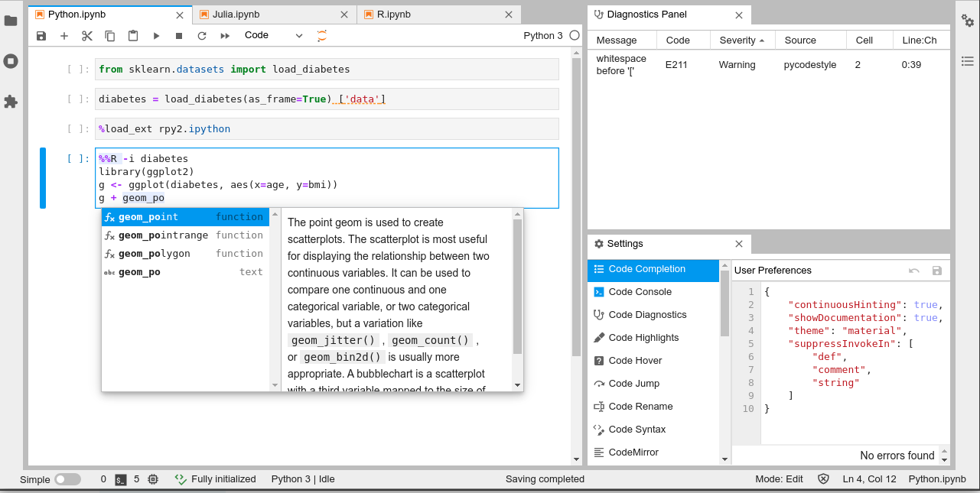The height and width of the screenshot is (493, 980).
Task: Click the Python 3 kernel name button
Action: [x=543, y=35]
